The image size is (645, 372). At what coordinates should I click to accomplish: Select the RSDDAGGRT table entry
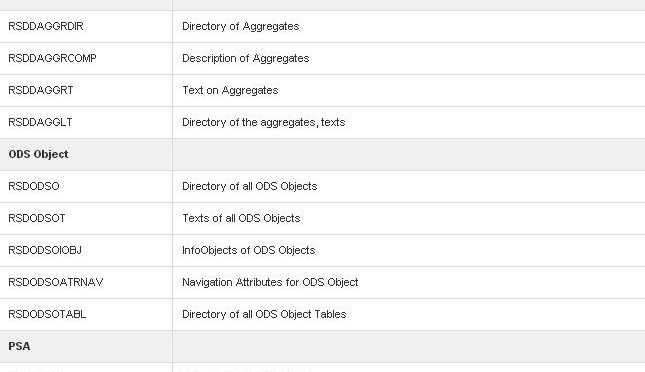tap(41, 91)
